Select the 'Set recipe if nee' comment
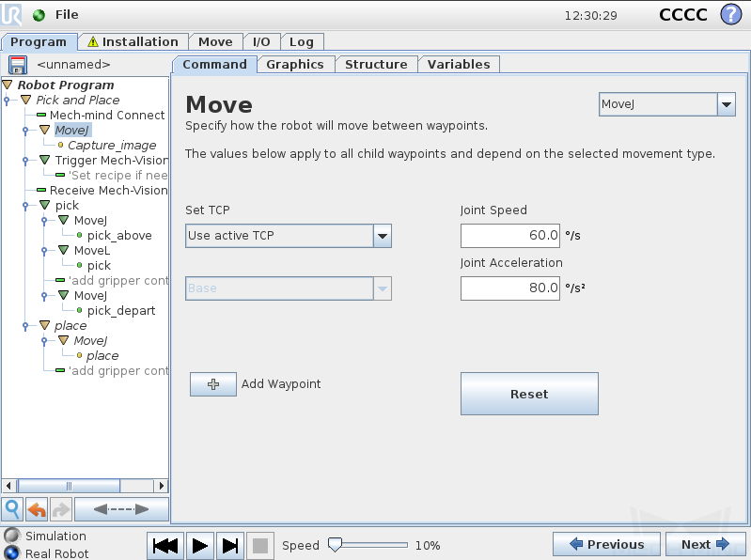751x560 pixels. (x=117, y=175)
